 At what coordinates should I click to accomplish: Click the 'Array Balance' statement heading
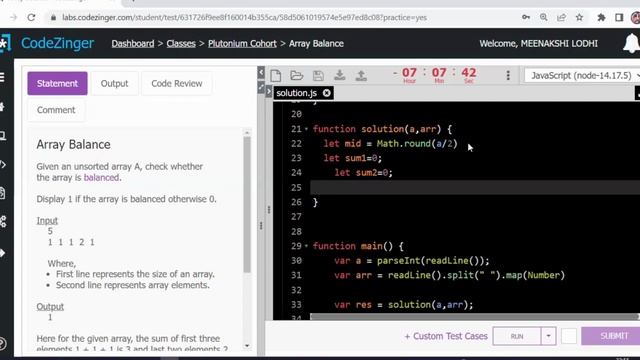[73, 144]
